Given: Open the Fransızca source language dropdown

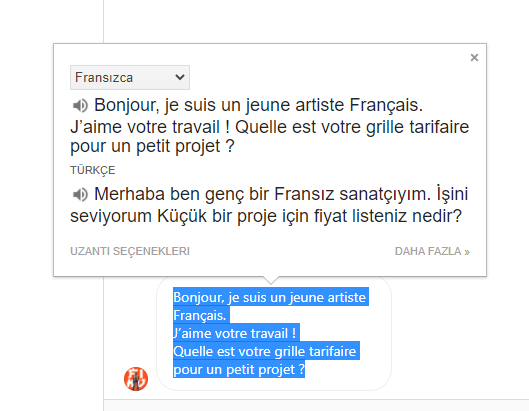Looking at the screenshot, I should [x=130, y=78].
